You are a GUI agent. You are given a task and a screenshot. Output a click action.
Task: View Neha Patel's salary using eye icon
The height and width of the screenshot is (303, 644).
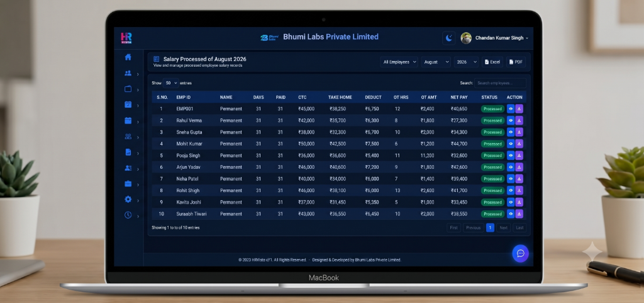(x=511, y=179)
